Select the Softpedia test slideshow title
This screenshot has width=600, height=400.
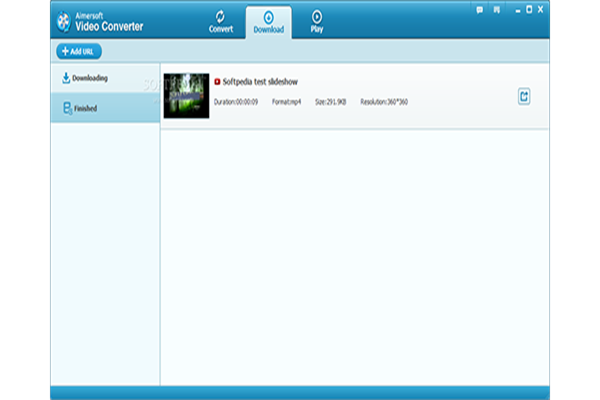(x=261, y=81)
